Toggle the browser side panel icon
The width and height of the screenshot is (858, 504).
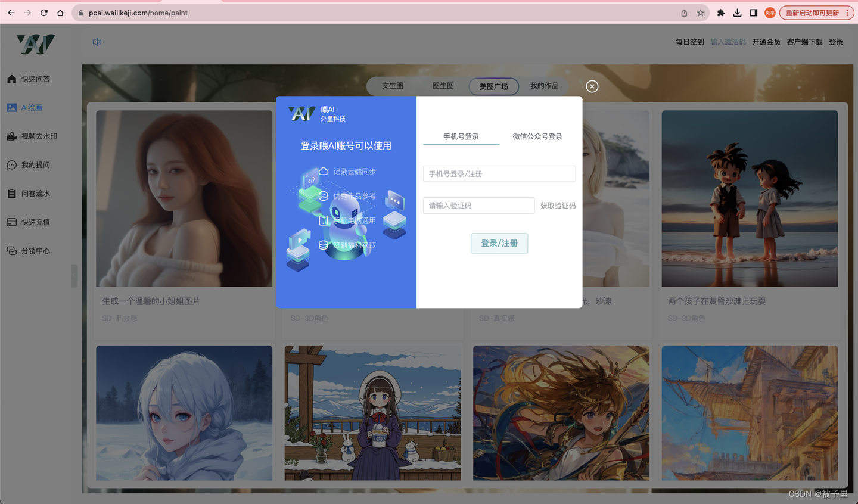754,13
